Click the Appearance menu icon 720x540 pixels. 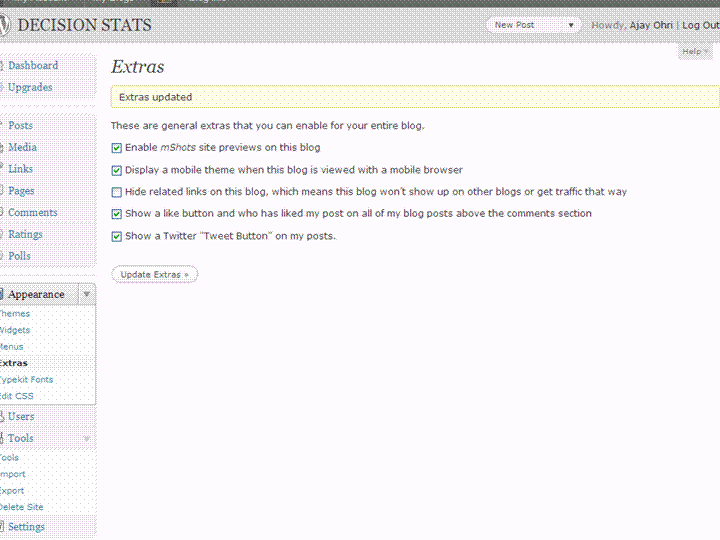pyautogui.click(x=3, y=295)
